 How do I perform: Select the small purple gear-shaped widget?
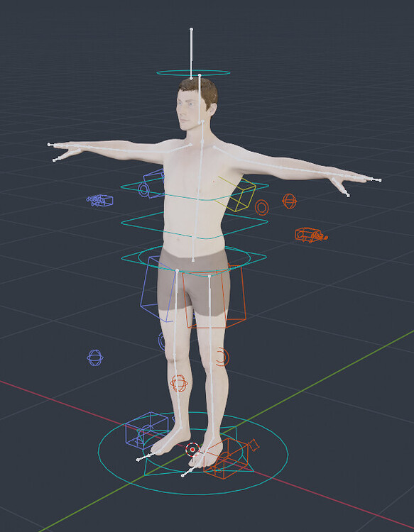click(99, 201)
